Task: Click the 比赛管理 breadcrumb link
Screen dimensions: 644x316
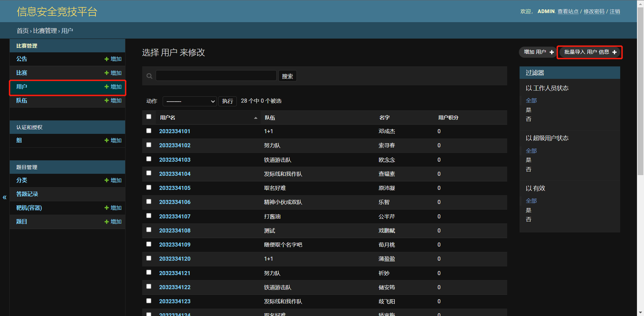Action: click(x=45, y=31)
